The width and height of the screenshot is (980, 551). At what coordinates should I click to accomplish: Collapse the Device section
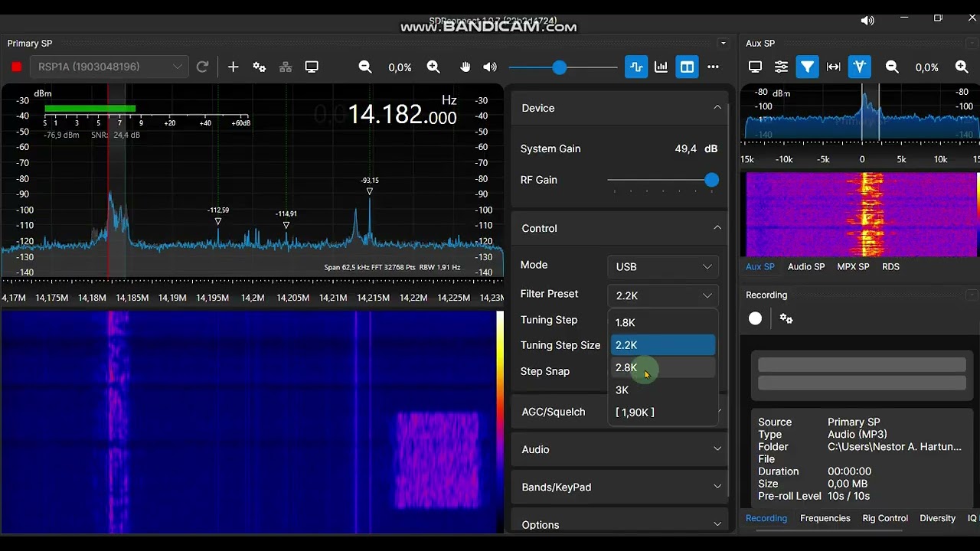[717, 108]
